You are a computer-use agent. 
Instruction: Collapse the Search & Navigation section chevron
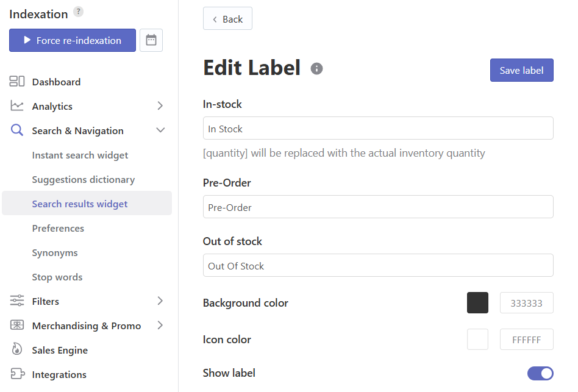click(x=160, y=130)
